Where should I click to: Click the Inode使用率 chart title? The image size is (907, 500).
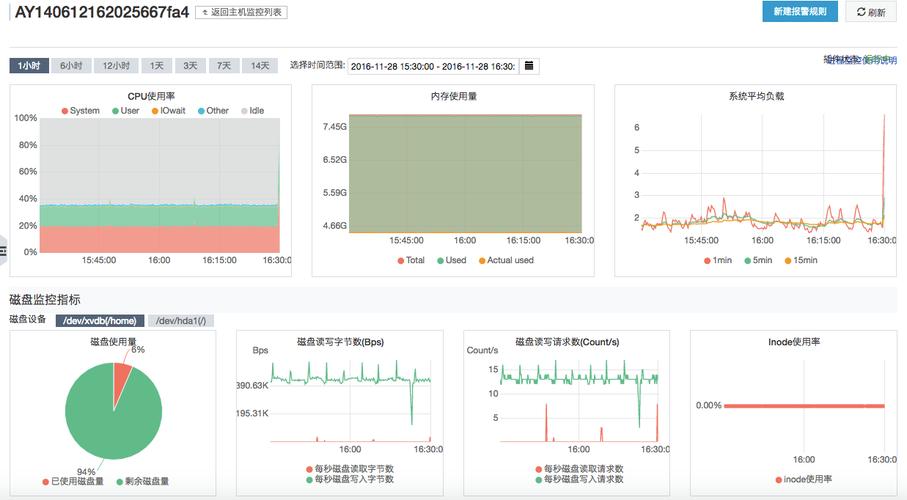(x=794, y=342)
